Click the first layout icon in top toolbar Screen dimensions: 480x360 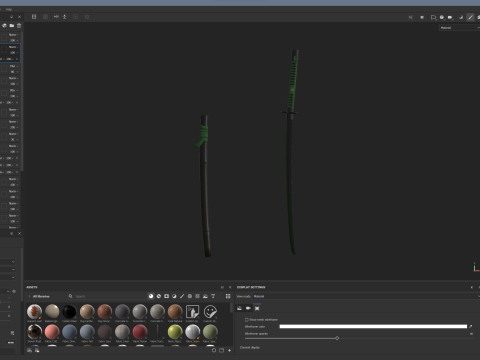pos(34,17)
